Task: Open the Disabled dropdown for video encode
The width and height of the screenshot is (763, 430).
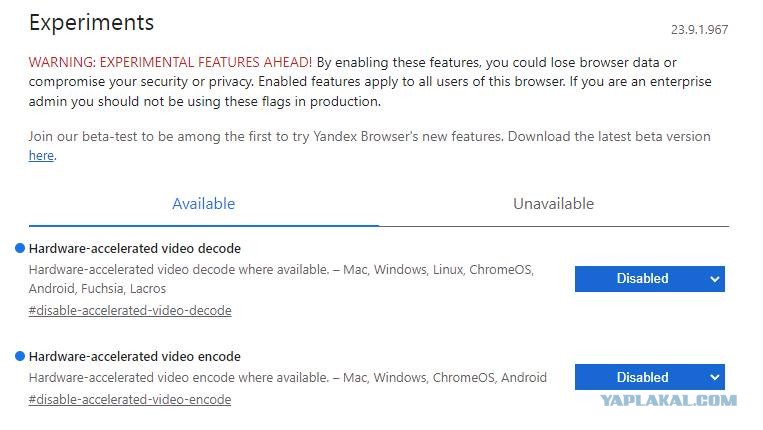Action: pos(650,377)
